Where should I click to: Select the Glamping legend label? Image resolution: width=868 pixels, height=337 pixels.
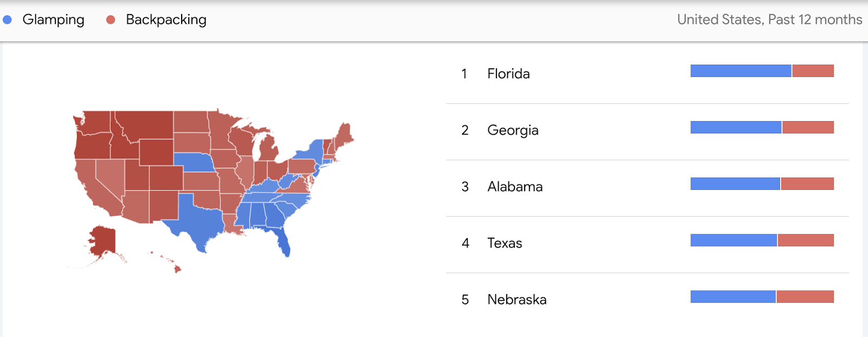click(x=53, y=20)
